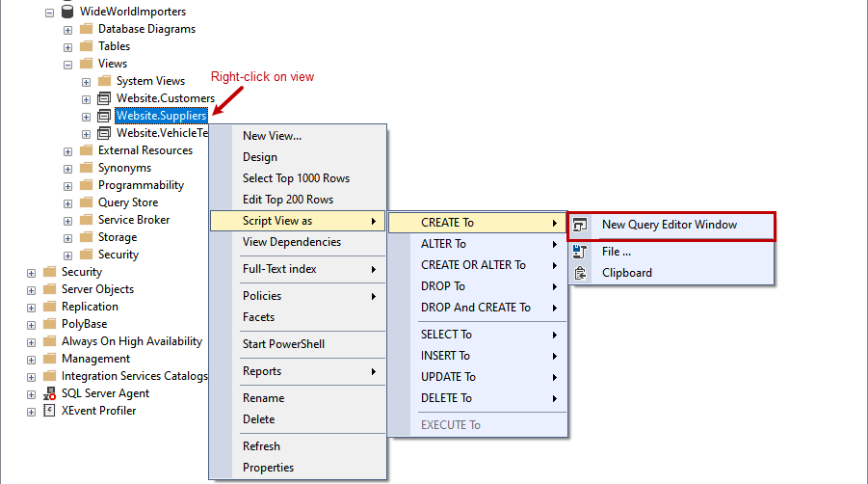
Task: Click the Database Diagrams folder icon
Action: (87, 28)
